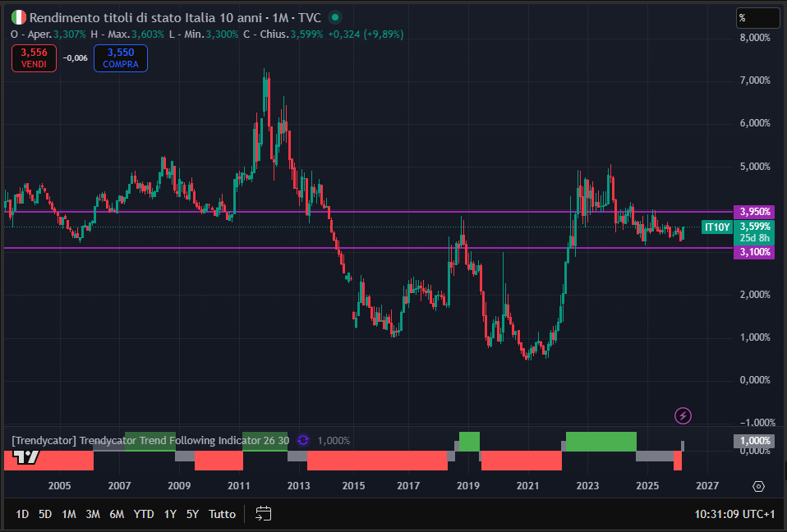This screenshot has height=532, width=787.
Task: Switch to the 5Y range
Action: tap(192, 514)
